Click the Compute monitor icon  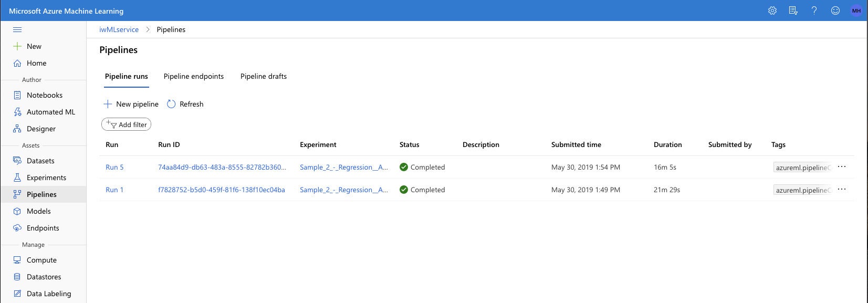[x=17, y=260]
